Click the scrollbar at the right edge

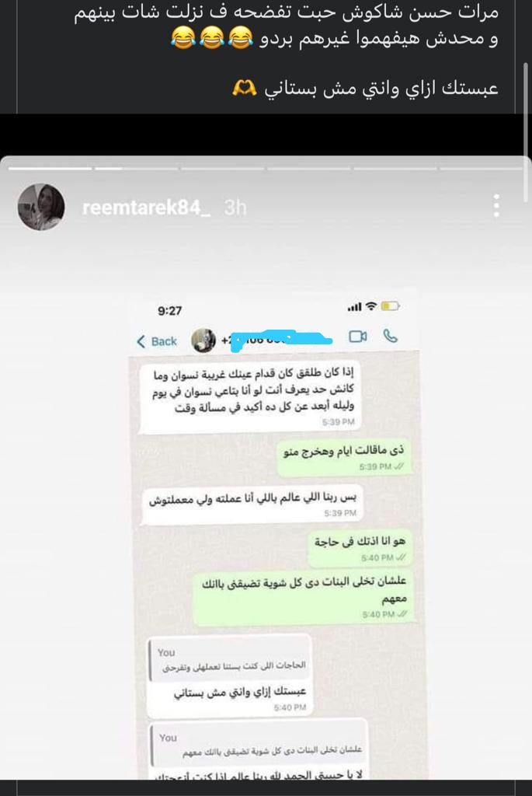[526, 132]
